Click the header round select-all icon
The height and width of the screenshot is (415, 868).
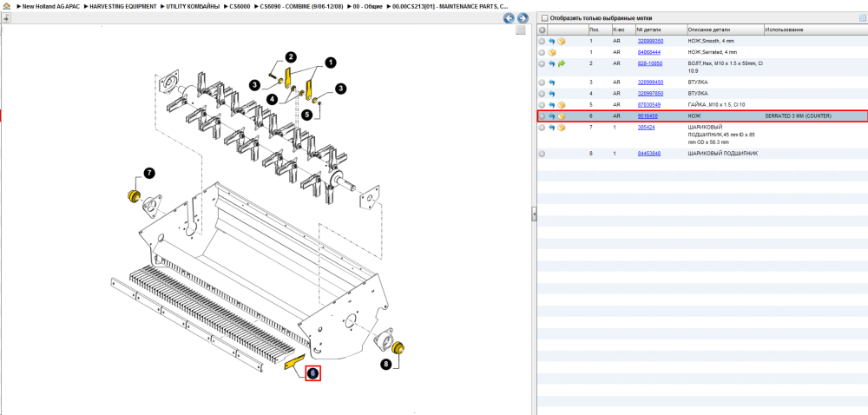tap(542, 30)
